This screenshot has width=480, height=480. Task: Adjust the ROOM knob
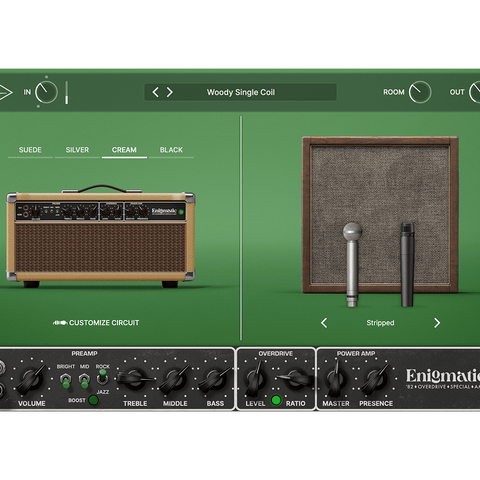[x=420, y=92]
